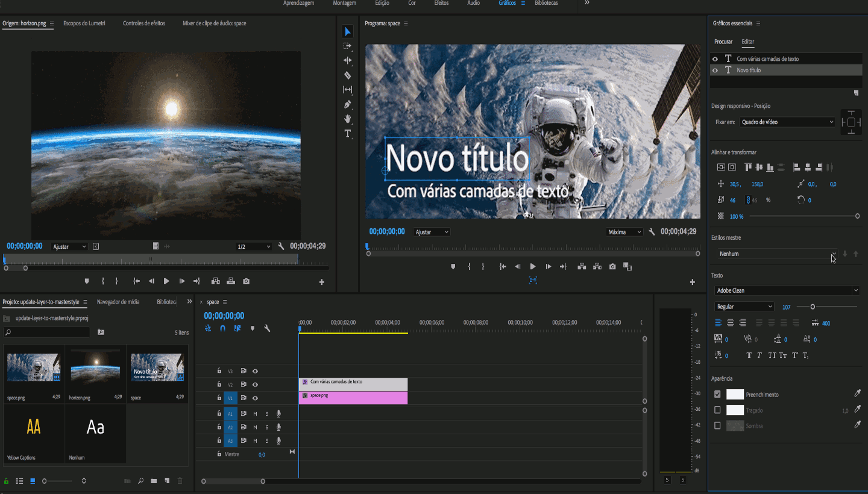Open Timeline display settings wrench

coord(267,328)
